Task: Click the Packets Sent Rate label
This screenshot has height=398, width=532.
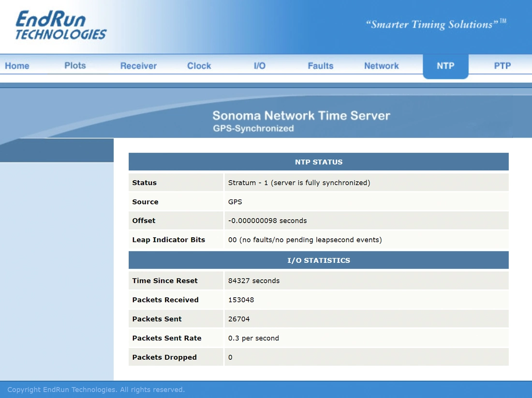Action: 166,338
